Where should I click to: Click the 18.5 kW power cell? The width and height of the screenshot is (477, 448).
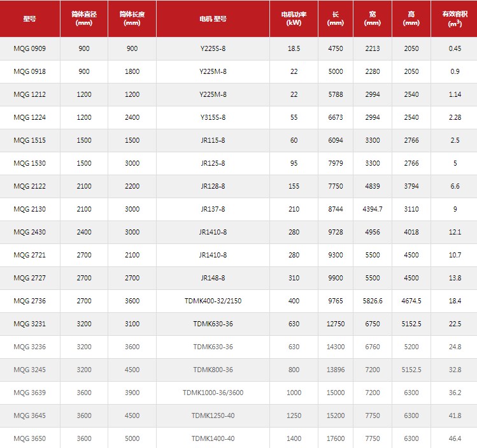(294, 48)
